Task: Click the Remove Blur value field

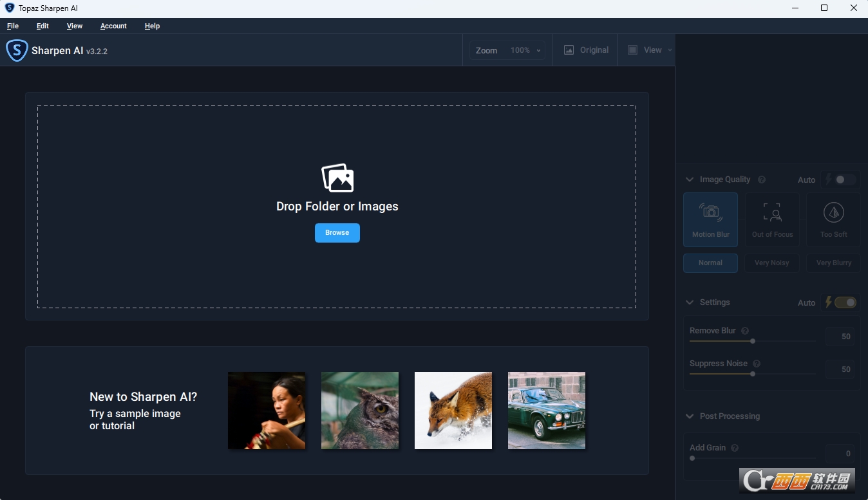Action: 840,336
